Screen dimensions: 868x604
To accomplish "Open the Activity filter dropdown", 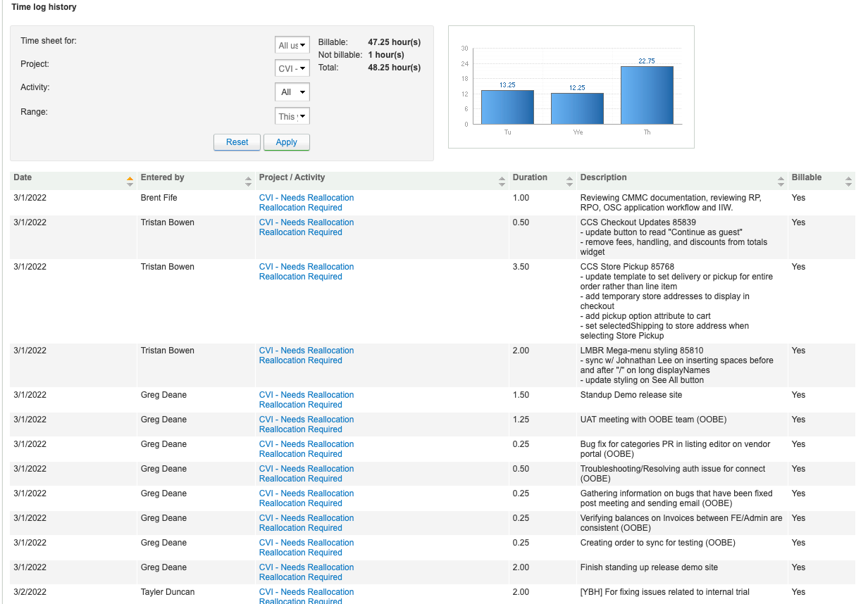I will [x=292, y=92].
